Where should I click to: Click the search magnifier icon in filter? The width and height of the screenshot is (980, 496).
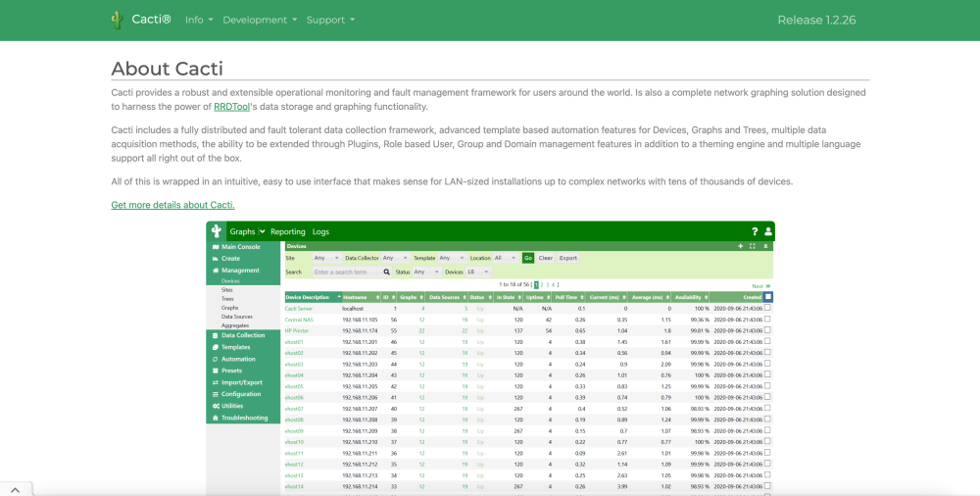[x=386, y=272]
